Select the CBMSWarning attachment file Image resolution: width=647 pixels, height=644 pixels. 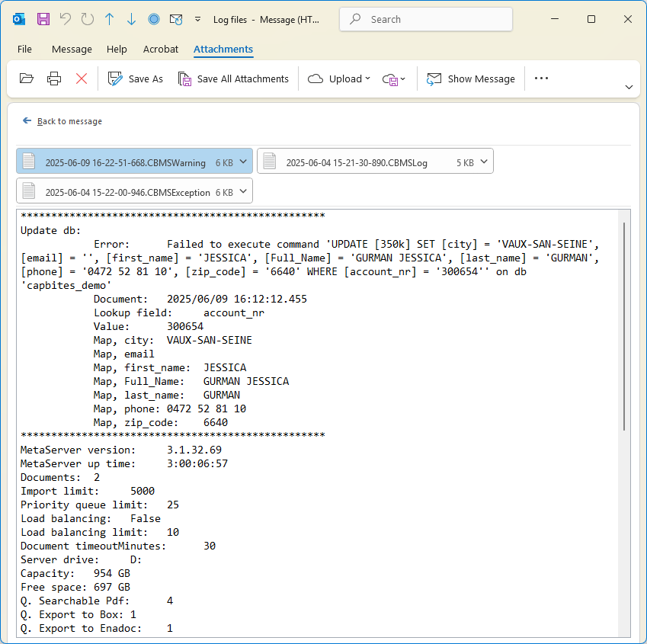pyautogui.click(x=135, y=161)
